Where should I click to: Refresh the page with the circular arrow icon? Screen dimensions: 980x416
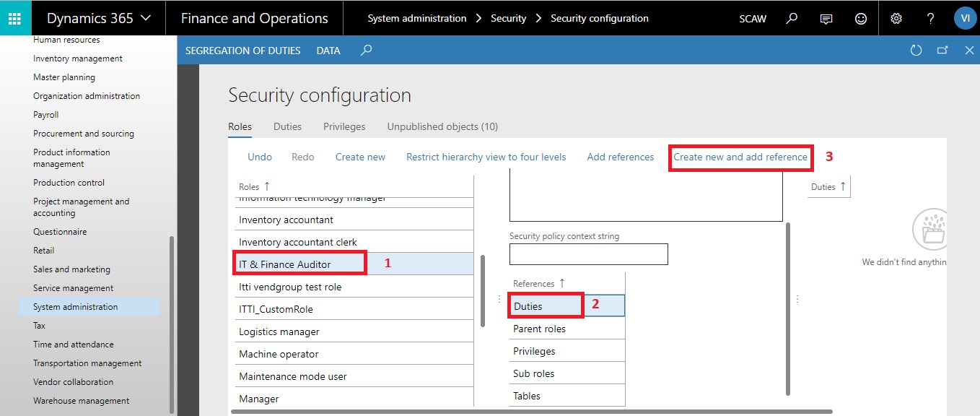tap(916, 50)
